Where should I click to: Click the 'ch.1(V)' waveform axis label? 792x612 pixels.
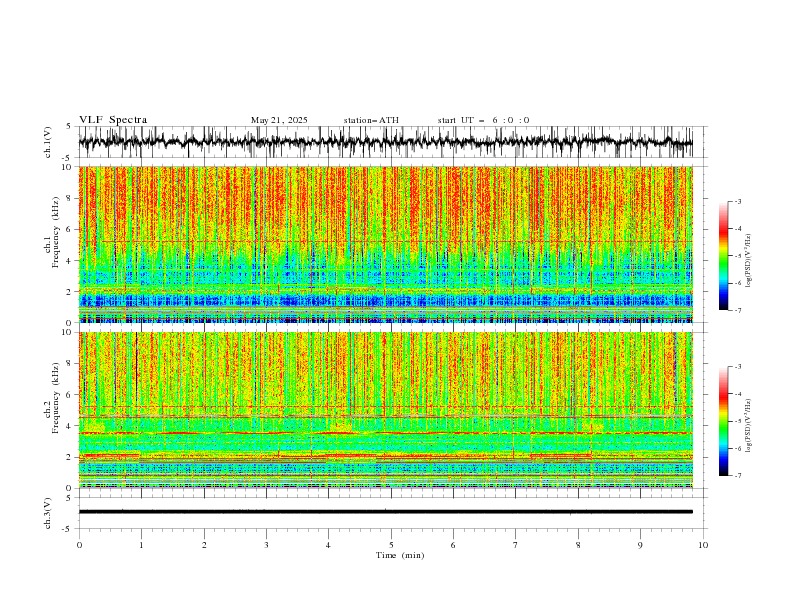48,142
